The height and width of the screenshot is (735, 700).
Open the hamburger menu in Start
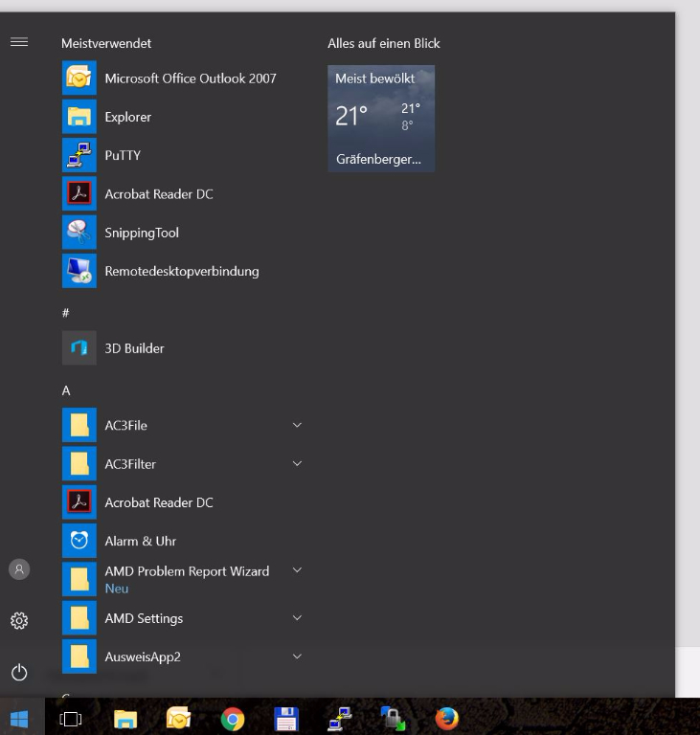pyautogui.click(x=19, y=42)
